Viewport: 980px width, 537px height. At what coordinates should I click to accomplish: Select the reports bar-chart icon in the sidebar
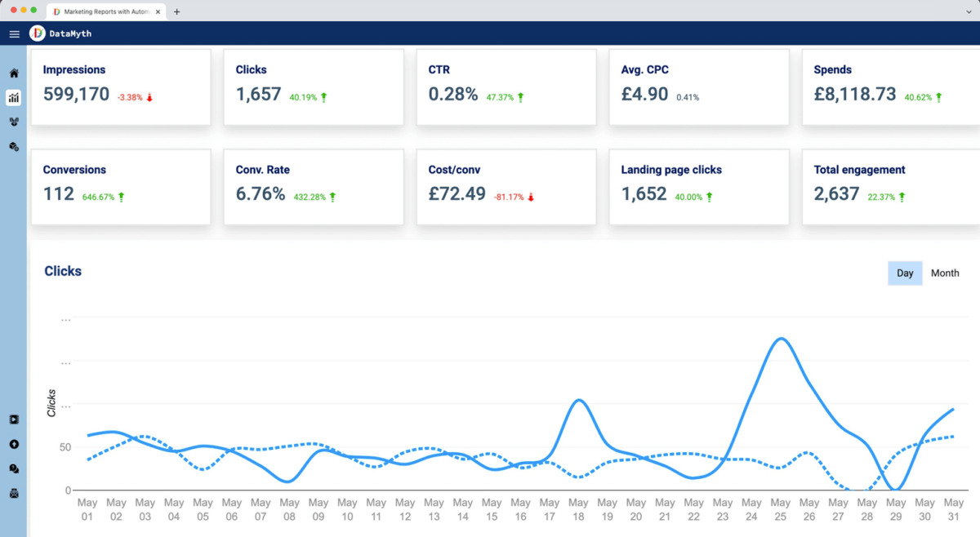13,97
